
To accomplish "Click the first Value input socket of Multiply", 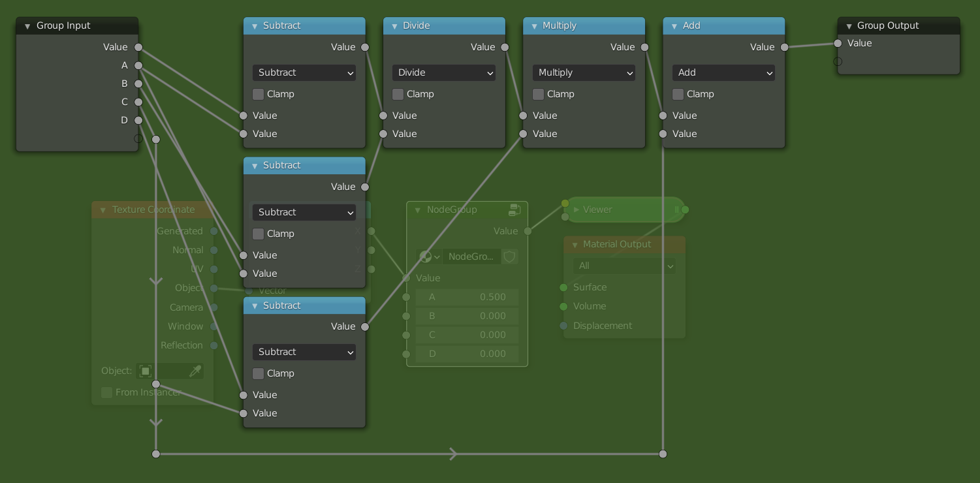I will 523,116.
